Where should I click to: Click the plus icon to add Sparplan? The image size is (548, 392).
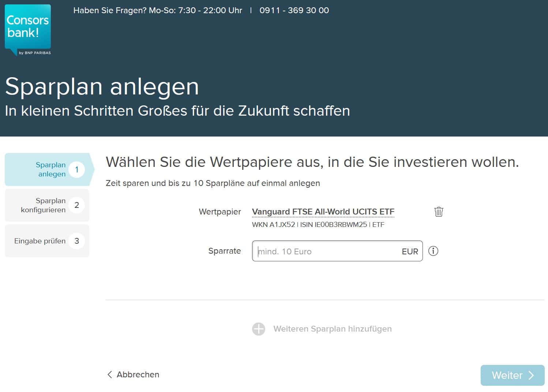pos(259,329)
